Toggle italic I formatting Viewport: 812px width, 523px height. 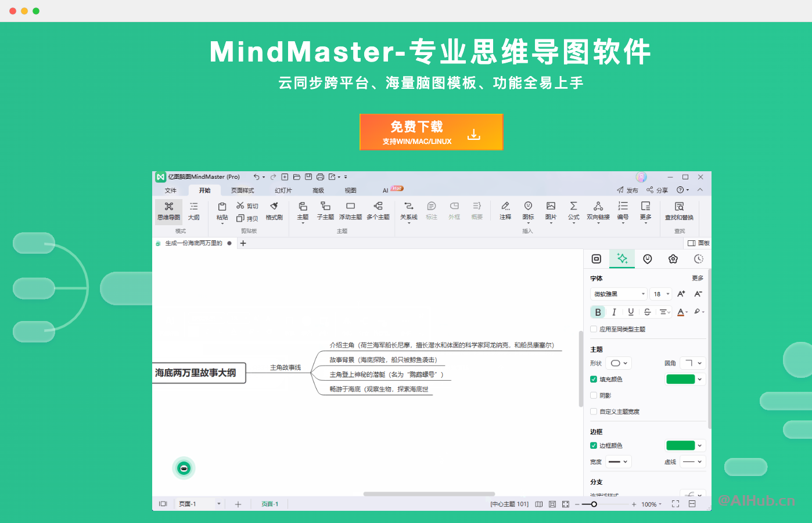tap(614, 312)
